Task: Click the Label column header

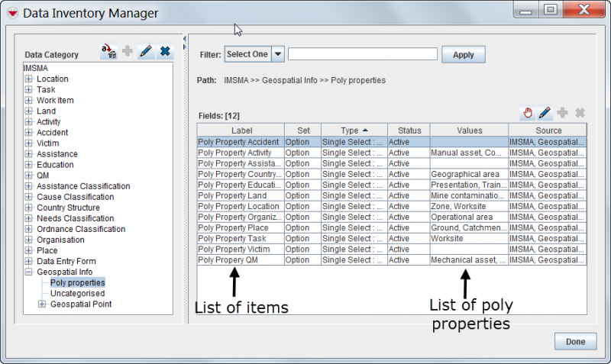Action: tap(241, 130)
